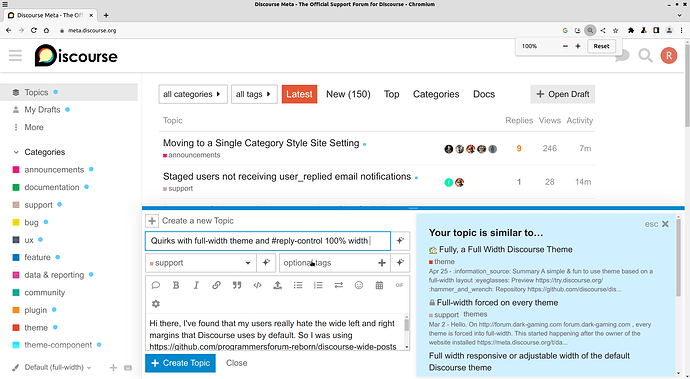Insert numbered list in composer

318,285
